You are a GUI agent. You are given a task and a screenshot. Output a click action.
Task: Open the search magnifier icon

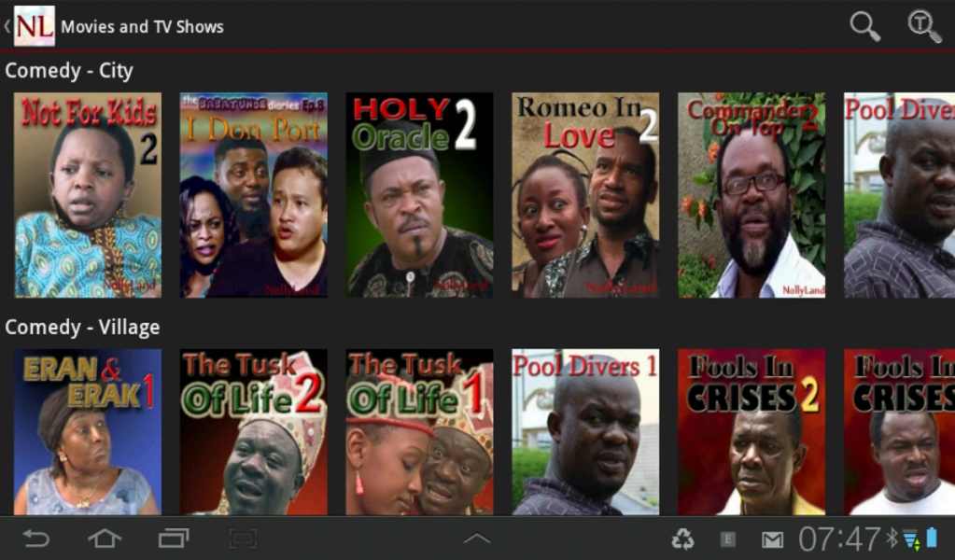(864, 26)
